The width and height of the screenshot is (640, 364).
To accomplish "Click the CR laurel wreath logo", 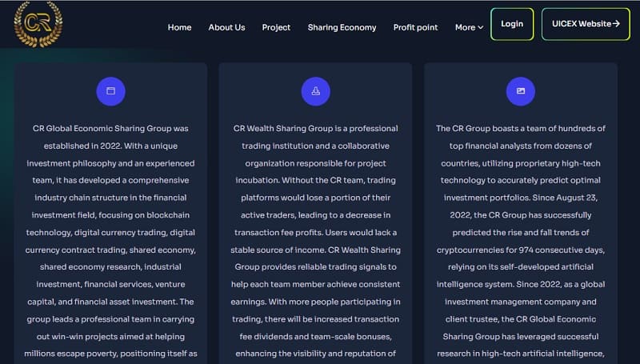I will pyautogui.click(x=38, y=24).
